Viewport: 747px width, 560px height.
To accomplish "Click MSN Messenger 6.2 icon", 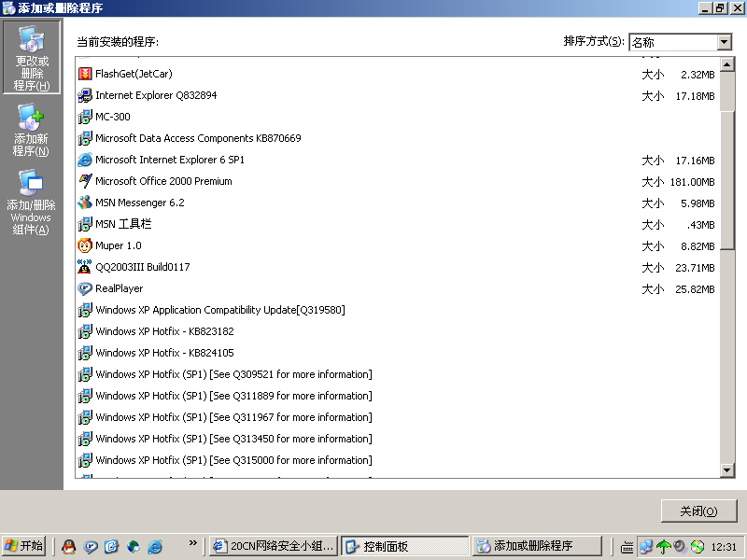I will point(85,203).
